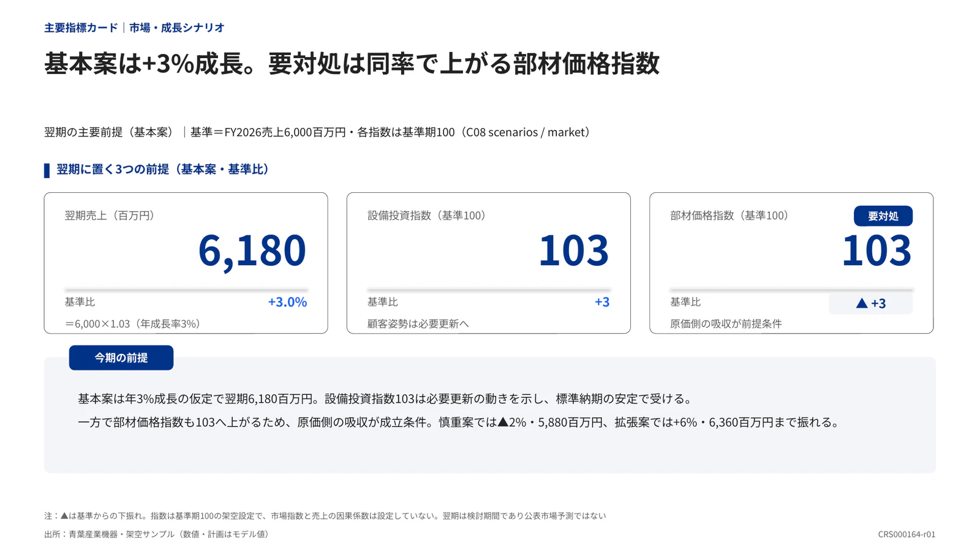Select the 103 value under 設備投資指数

tap(573, 250)
